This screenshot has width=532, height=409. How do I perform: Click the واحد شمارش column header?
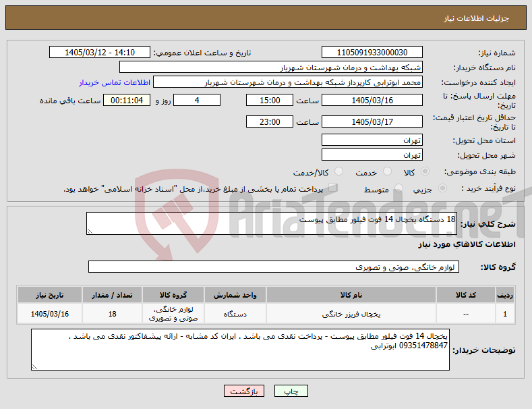(235, 295)
